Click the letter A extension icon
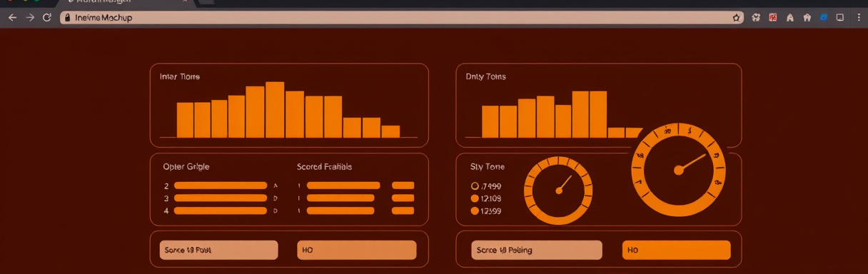This screenshot has height=274, width=868. 790,18
